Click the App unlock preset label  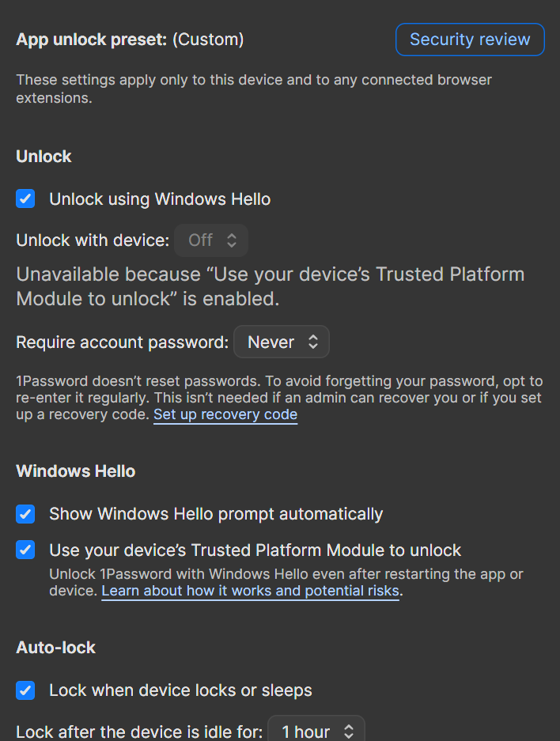(x=91, y=40)
